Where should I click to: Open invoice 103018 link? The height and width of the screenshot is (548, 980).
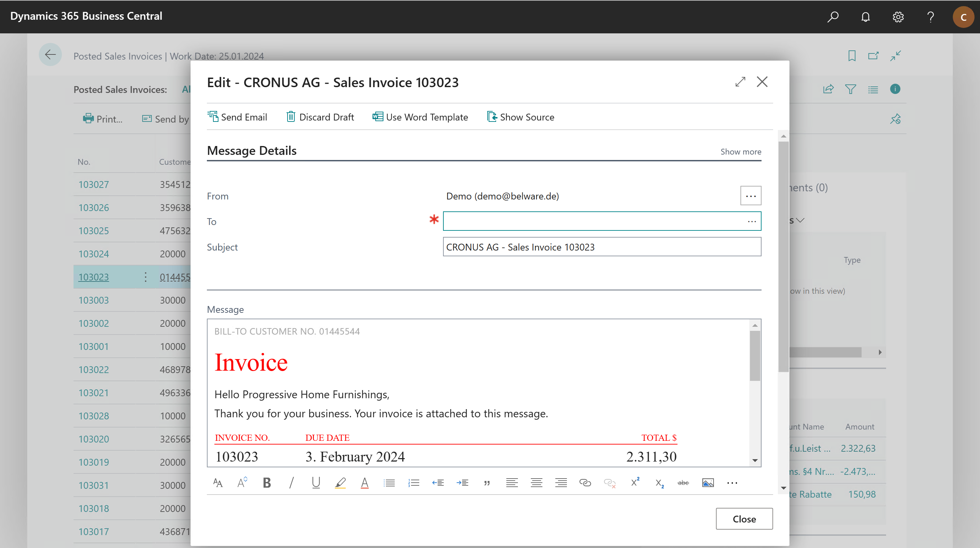coord(94,509)
